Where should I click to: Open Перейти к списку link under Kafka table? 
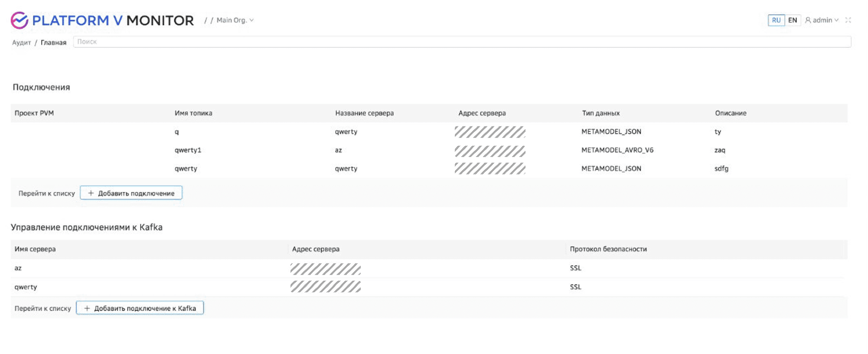coord(42,308)
